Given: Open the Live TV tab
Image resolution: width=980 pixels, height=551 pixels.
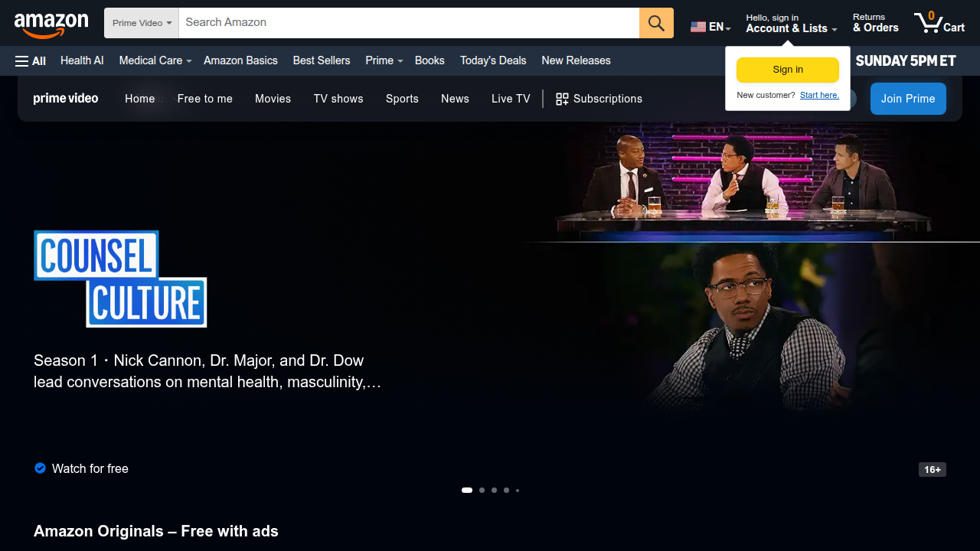Looking at the screenshot, I should [511, 99].
